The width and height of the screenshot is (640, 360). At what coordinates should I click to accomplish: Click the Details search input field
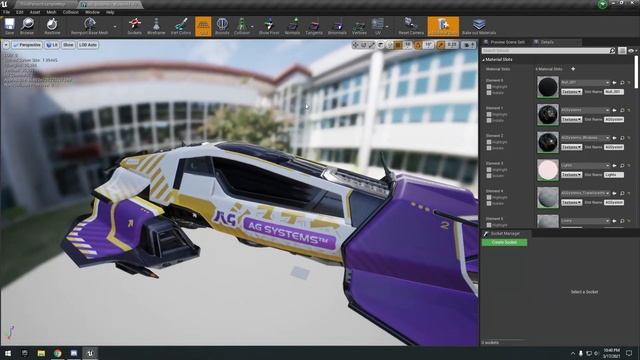point(546,51)
